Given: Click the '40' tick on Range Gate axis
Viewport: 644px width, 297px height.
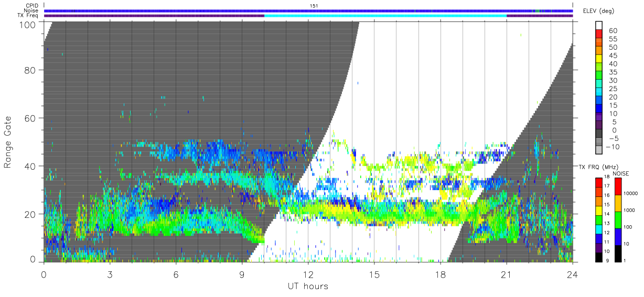Looking at the screenshot, I should (x=31, y=166).
